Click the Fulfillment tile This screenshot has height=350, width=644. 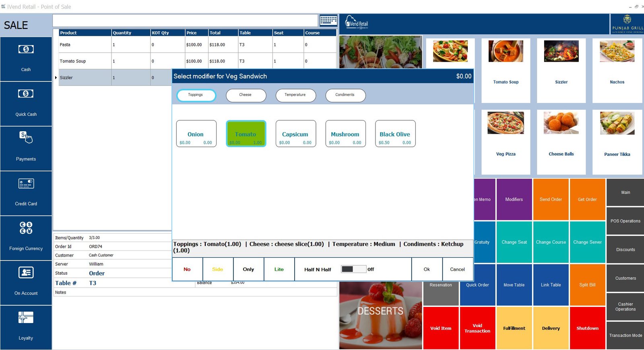click(514, 328)
